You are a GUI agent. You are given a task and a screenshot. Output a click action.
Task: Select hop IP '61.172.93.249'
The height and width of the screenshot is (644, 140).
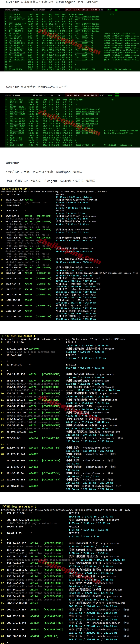point(16,454)
